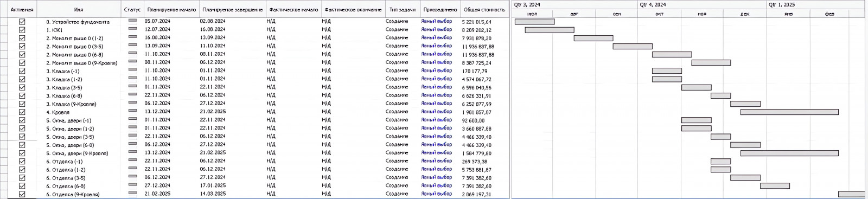Select the Gantt bar for Устройство фундамента

(x=534, y=22)
